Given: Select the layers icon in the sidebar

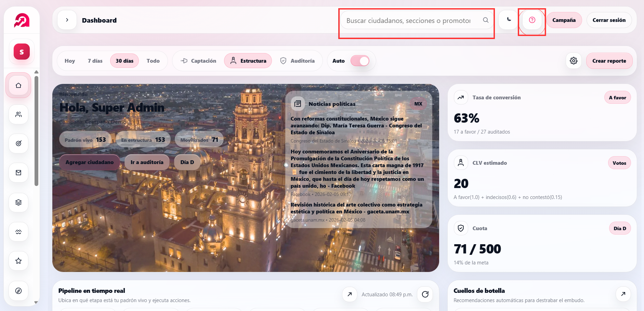Looking at the screenshot, I should [x=18, y=202].
